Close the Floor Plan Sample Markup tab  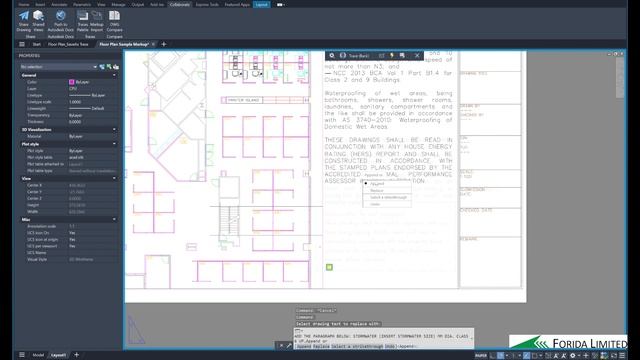pos(153,44)
